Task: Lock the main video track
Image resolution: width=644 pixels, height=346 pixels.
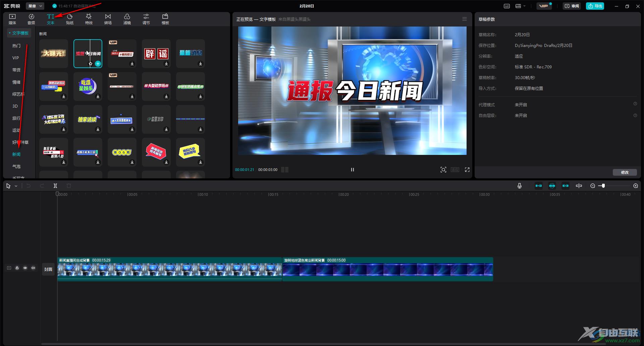Action: click(x=17, y=268)
